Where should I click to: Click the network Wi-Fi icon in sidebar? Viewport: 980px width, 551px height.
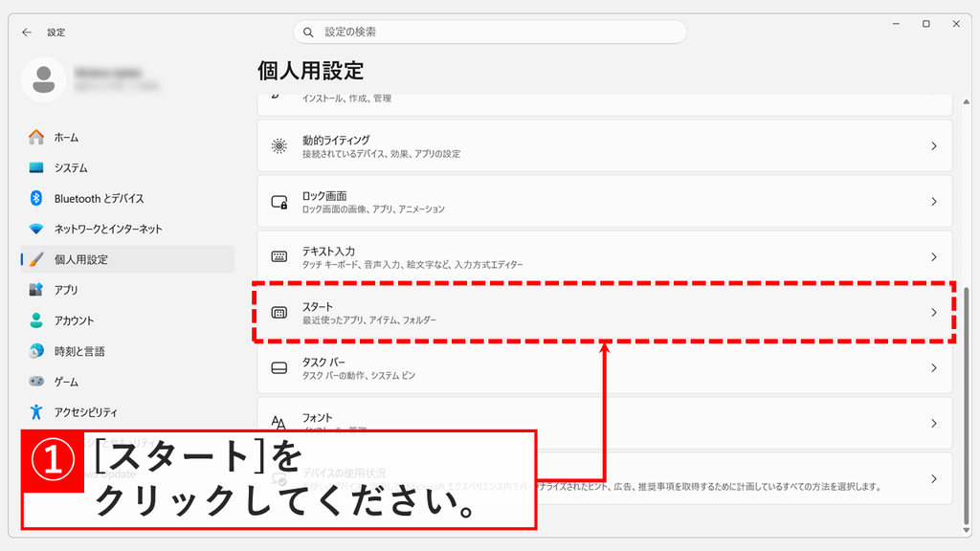(x=36, y=229)
